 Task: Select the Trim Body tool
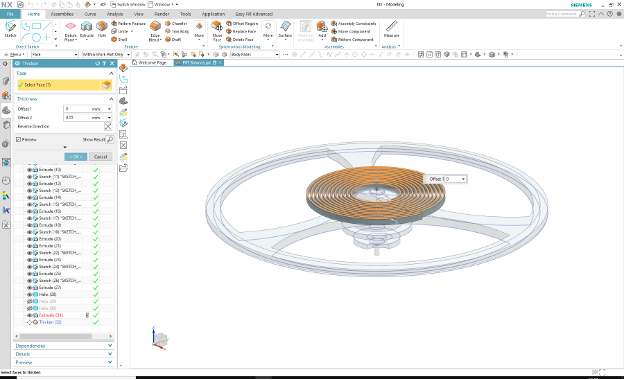(177, 31)
